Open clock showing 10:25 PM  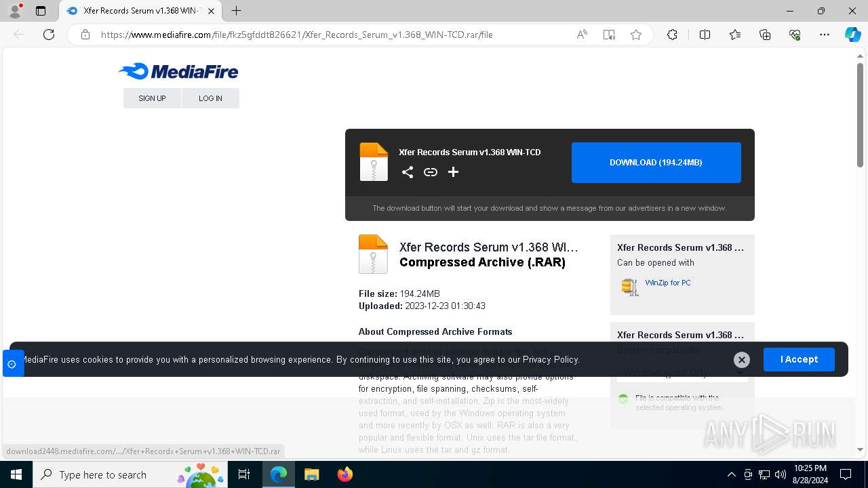(810, 474)
